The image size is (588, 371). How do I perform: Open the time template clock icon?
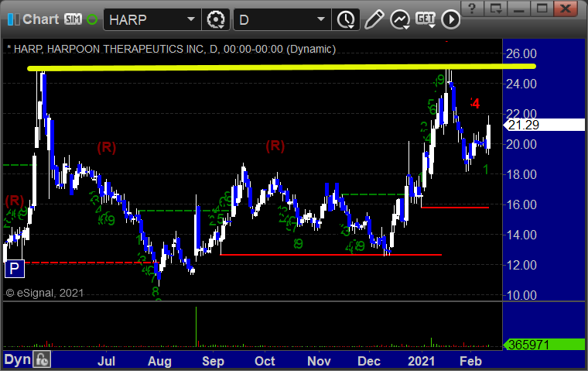346,19
